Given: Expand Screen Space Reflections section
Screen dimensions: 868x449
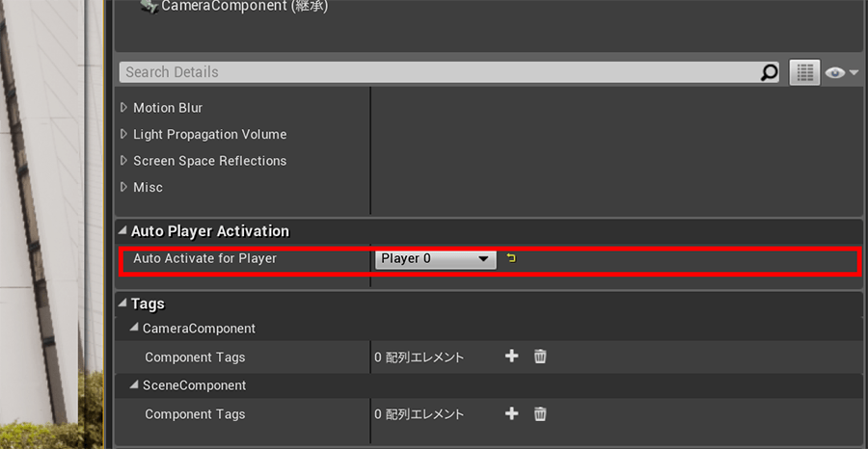Looking at the screenshot, I should point(123,161).
